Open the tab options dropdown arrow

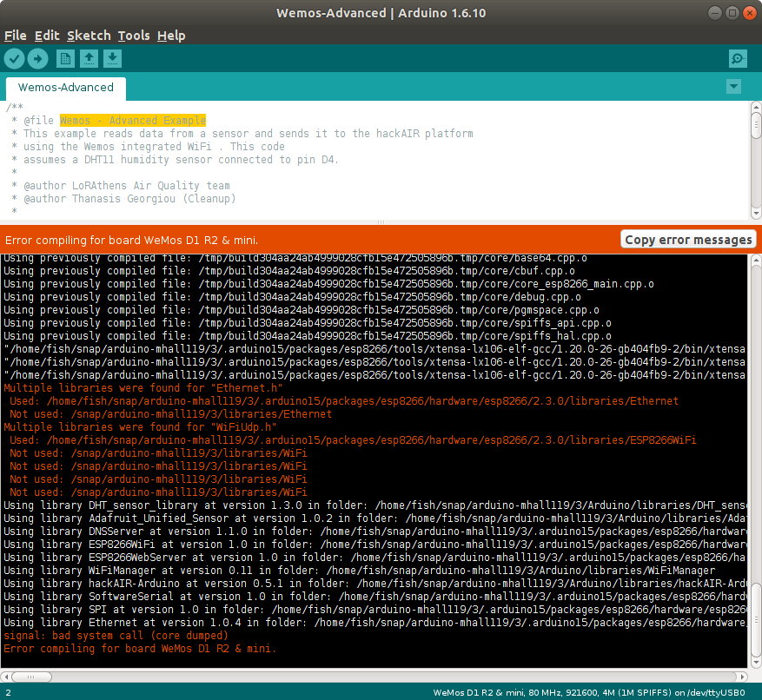coord(733,87)
